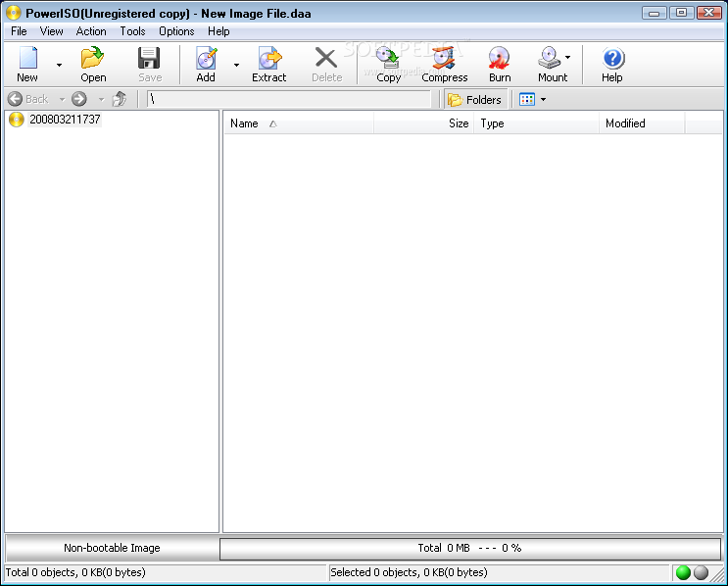Mount the image to virtual drive
This screenshot has width=728, height=586.
[x=551, y=64]
